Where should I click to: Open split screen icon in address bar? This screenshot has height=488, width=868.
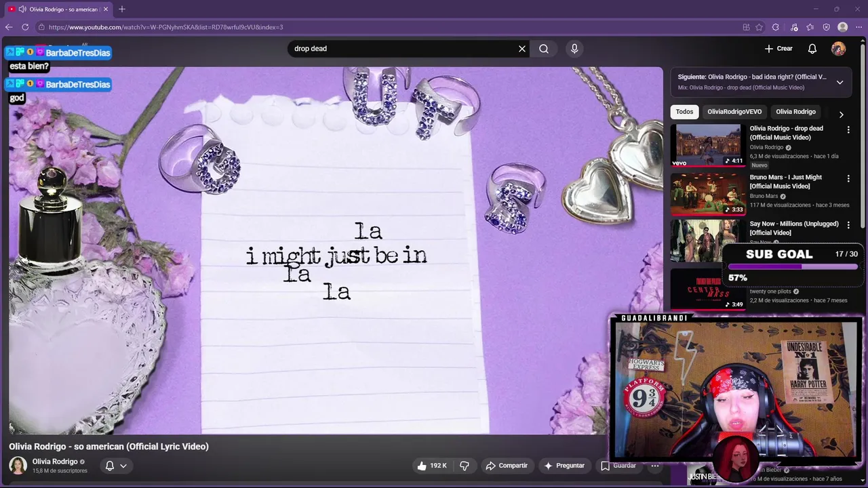(746, 27)
